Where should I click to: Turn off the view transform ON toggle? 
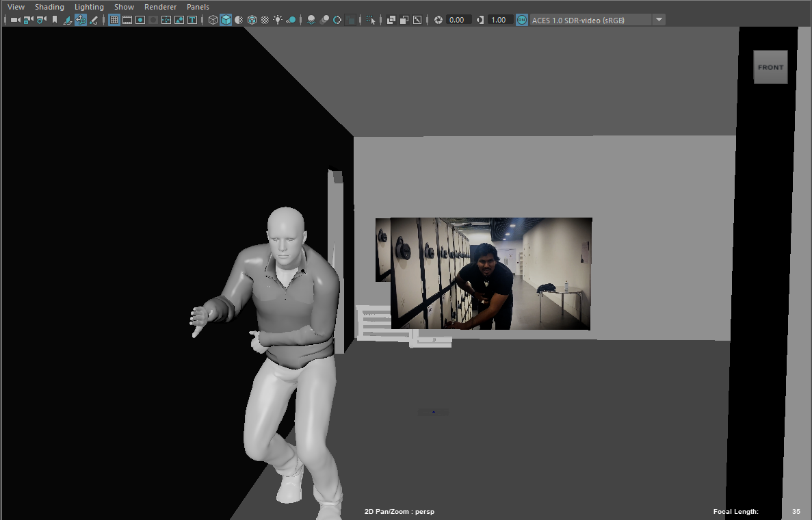click(522, 20)
